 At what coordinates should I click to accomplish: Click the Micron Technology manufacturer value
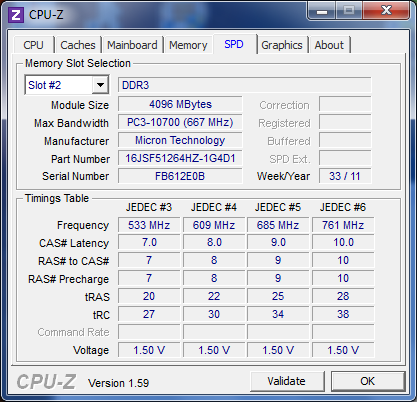(180, 140)
